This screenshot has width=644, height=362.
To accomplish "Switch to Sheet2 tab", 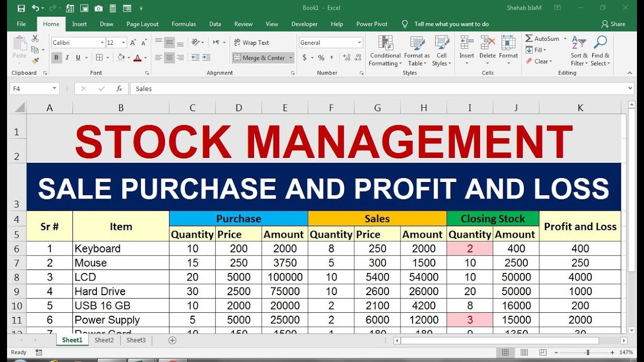I will [x=104, y=340].
